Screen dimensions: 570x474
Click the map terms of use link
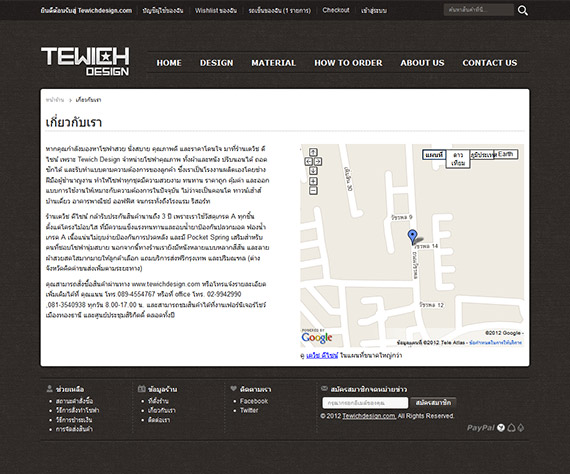[495, 342]
